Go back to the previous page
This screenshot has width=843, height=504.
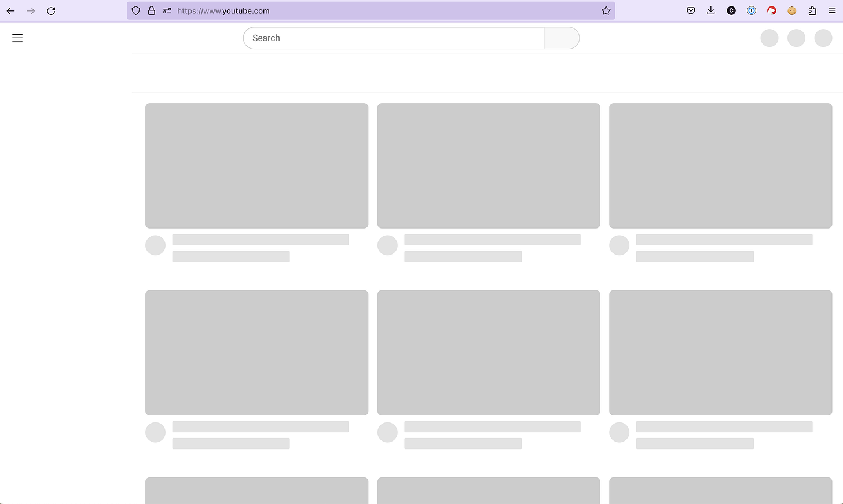point(10,11)
